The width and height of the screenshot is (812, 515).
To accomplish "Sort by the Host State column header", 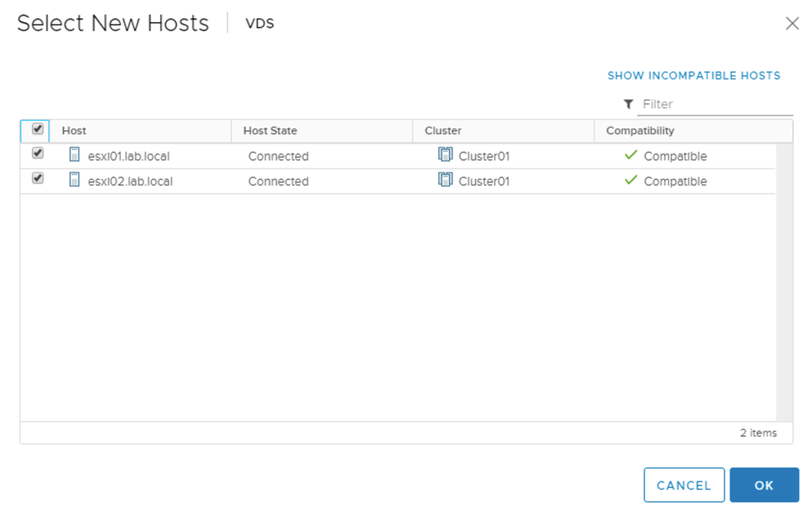I will point(270,130).
